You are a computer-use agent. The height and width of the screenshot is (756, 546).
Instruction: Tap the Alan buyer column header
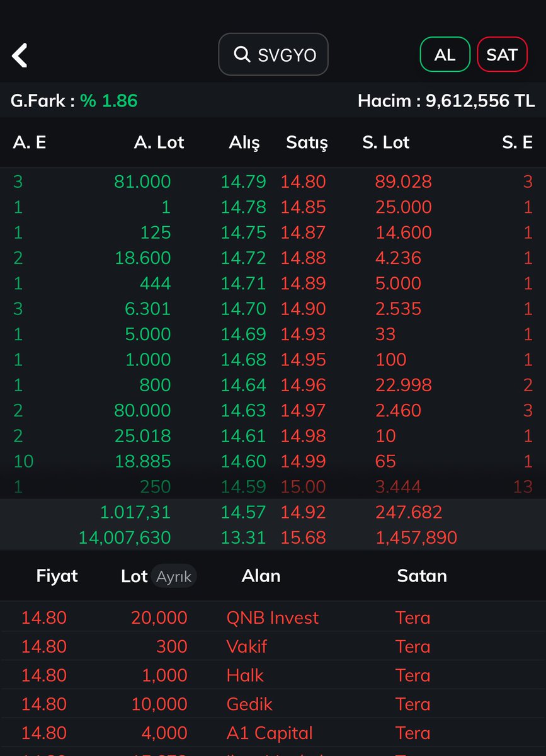pyautogui.click(x=261, y=576)
